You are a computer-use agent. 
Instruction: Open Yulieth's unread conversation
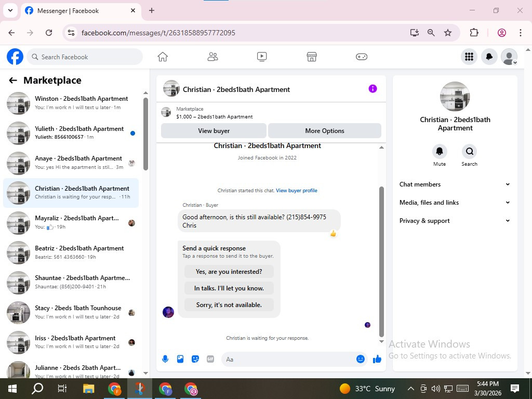(71, 132)
